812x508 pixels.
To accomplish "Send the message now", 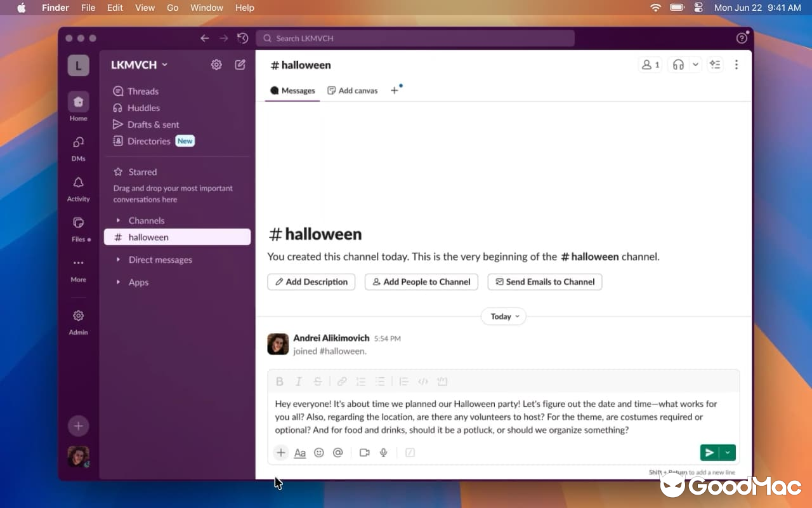I will 710,453.
